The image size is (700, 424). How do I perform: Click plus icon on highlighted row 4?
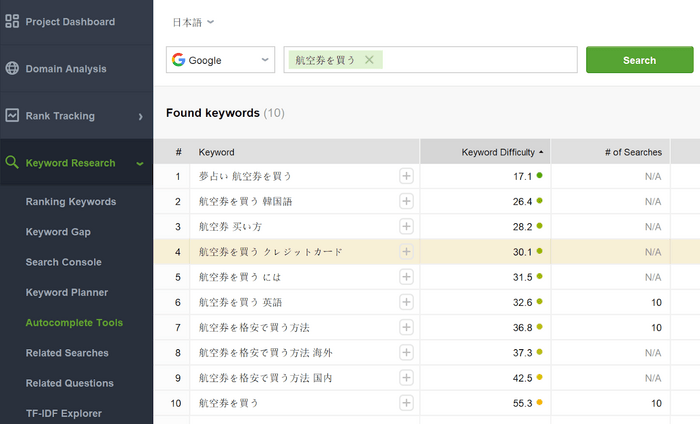pos(406,252)
